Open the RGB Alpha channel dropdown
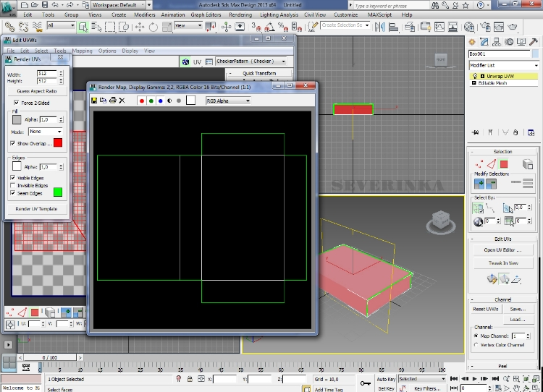Screen dimensions: 543x392 coord(228,101)
